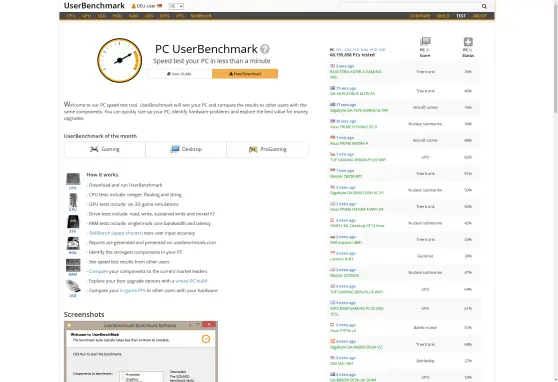The height and width of the screenshot is (382, 558).
Task: Click the Desktop monitor icon
Action: tap(175, 149)
